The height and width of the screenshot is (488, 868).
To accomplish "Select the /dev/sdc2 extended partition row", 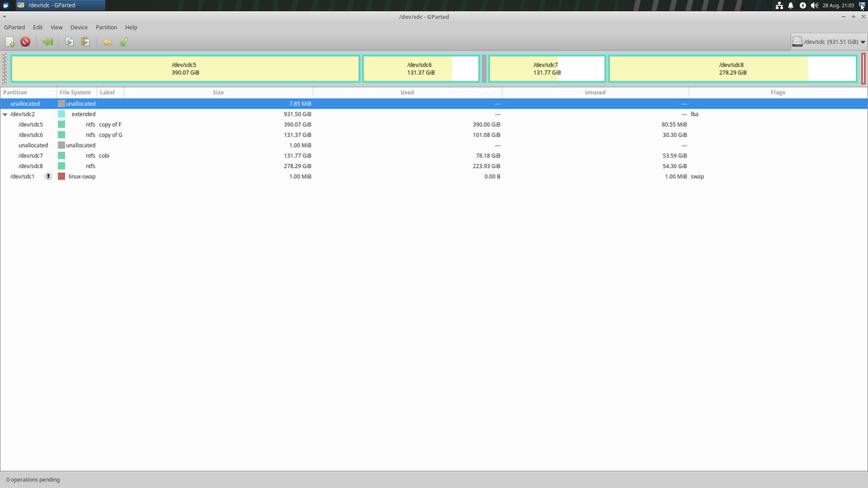I will (x=434, y=115).
